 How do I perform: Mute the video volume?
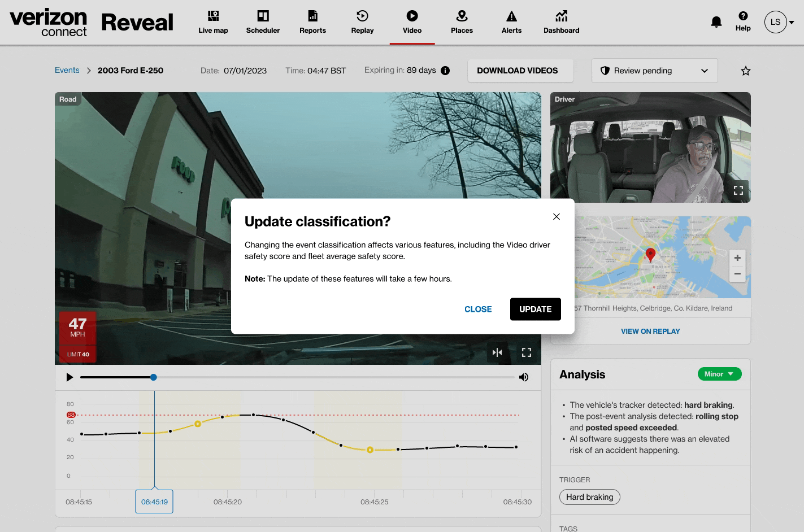coord(524,377)
